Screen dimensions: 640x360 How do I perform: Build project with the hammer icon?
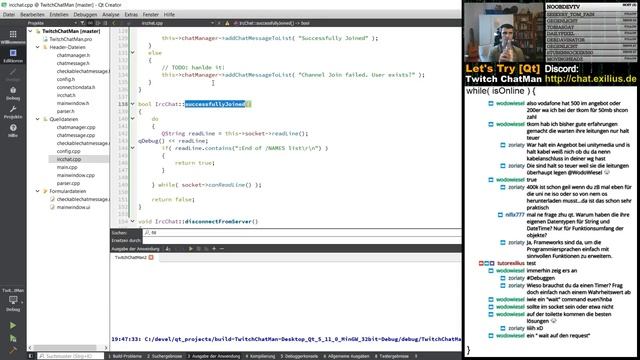[x=13, y=350]
